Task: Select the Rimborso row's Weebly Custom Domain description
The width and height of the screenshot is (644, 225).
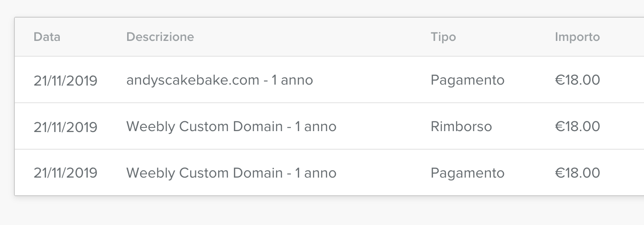Action: coord(231,126)
